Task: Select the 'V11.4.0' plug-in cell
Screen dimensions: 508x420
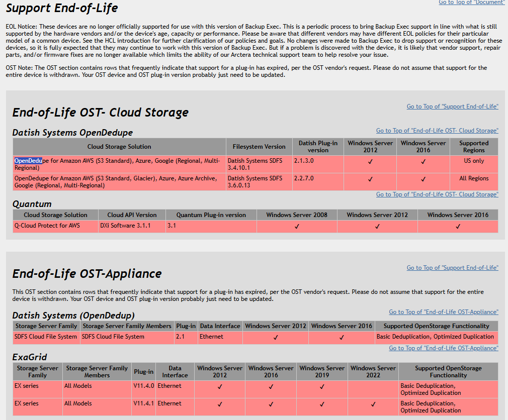Action: click(143, 386)
